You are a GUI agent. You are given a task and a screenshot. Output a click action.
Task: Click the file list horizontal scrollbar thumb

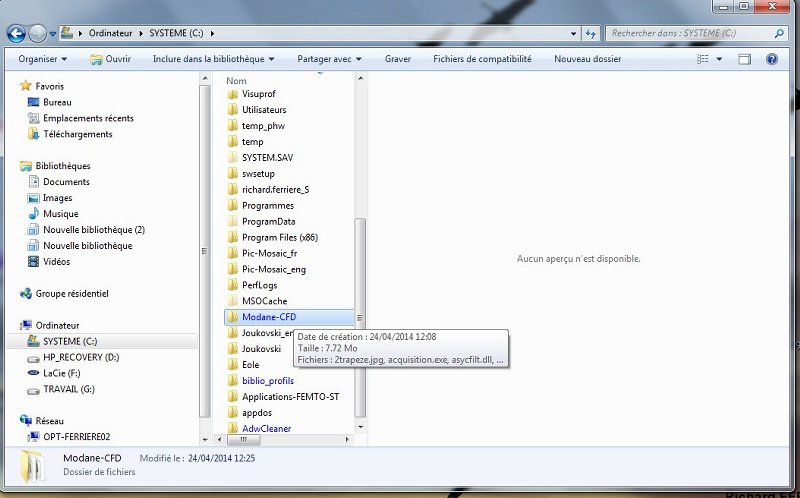243,439
